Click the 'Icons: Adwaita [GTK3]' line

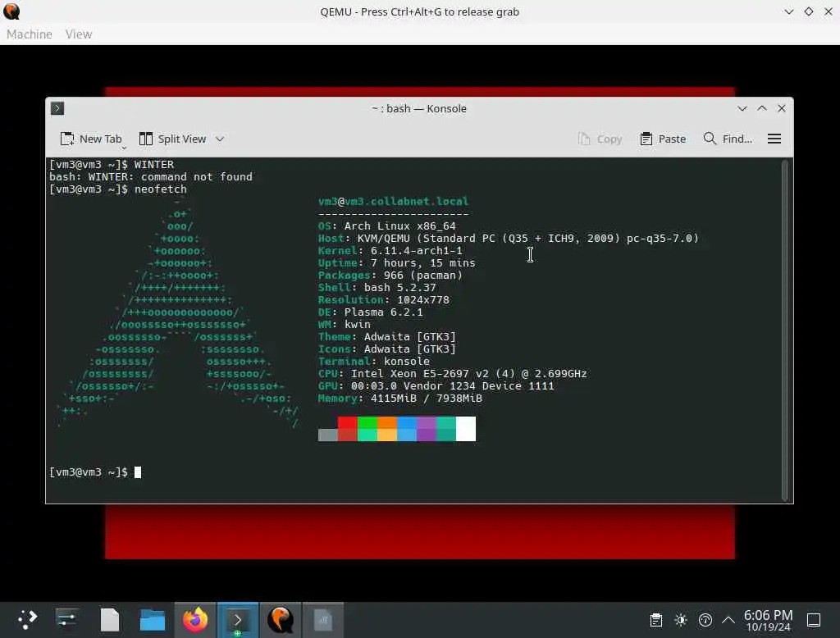click(x=387, y=349)
